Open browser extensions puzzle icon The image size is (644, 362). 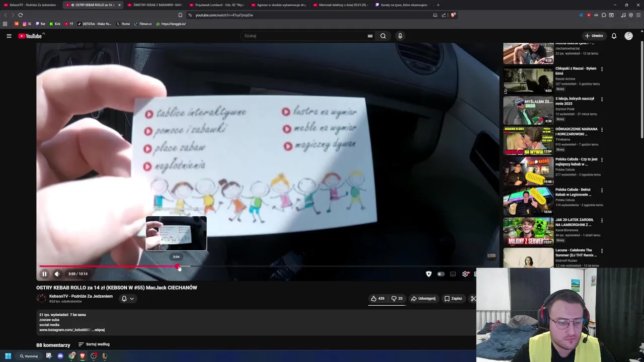tap(604, 15)
